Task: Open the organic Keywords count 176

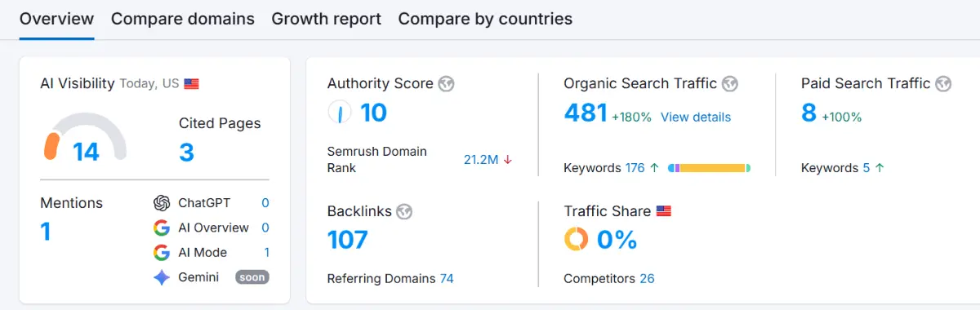Action: [635, 168]
